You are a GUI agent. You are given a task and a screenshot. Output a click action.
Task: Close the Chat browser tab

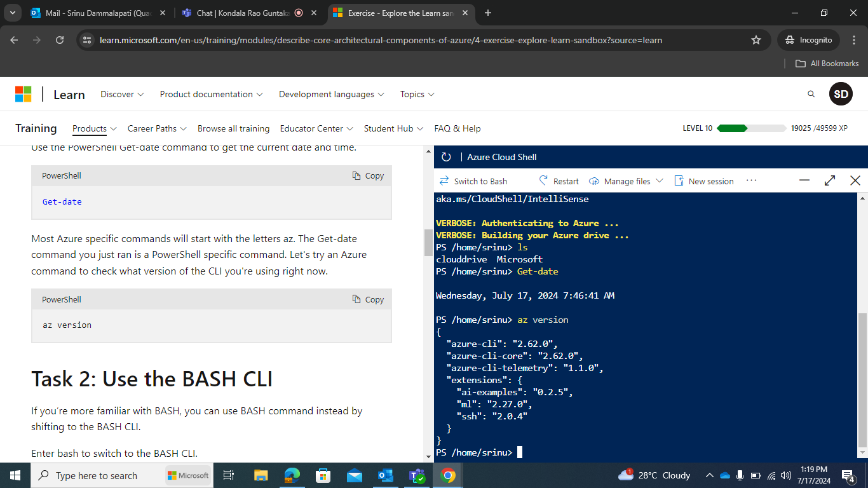pos(313,13)
